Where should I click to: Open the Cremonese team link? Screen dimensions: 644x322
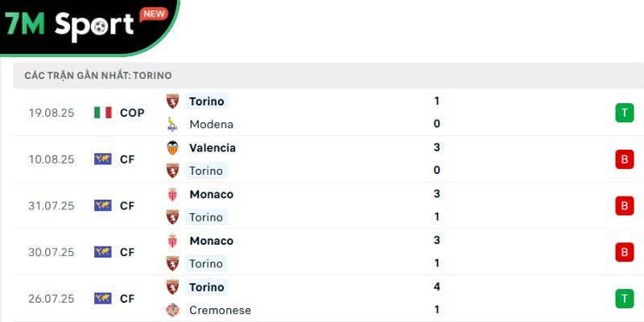coord(220,310)
